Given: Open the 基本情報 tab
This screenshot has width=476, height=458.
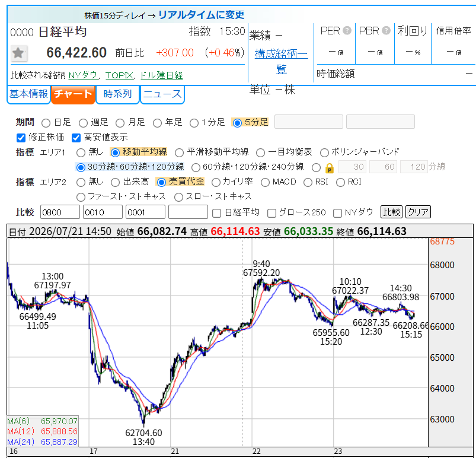Looking at the screenshot, I should (x=28, y=94).
